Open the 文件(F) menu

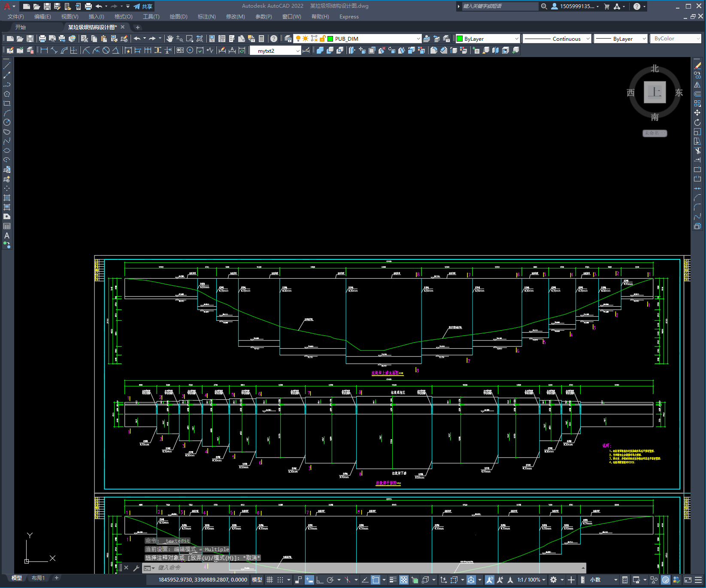(x=16, y=16)
